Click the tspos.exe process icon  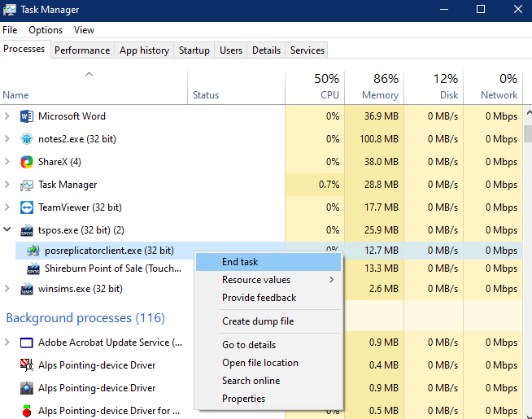27,230
